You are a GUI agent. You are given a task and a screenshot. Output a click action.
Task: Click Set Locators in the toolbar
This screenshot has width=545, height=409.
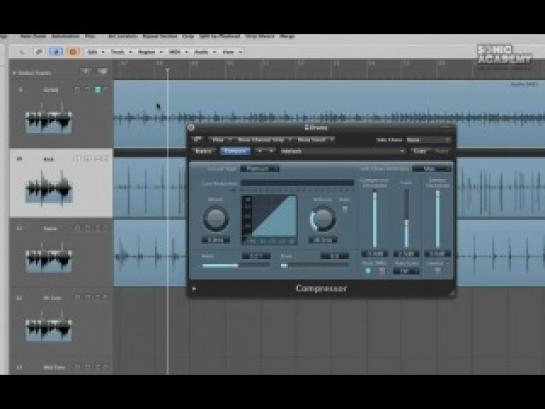pyautogui.click(x=123, y=36)
